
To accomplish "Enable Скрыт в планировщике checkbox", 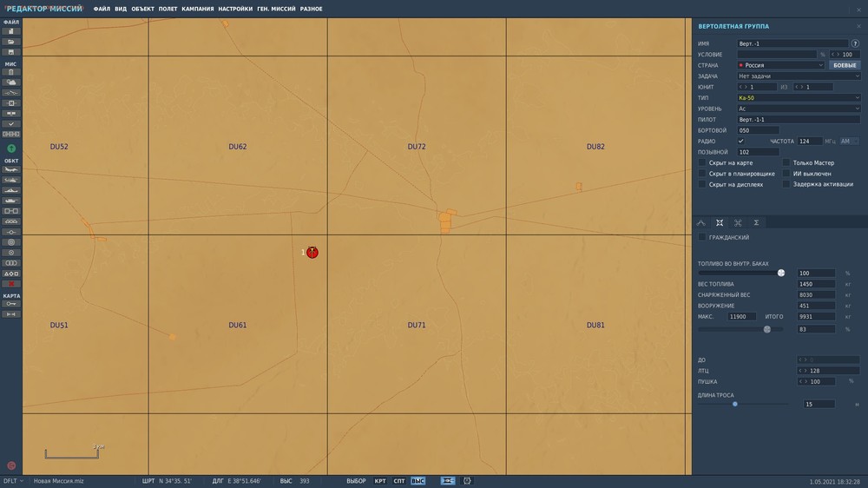I will pos(702,174).
